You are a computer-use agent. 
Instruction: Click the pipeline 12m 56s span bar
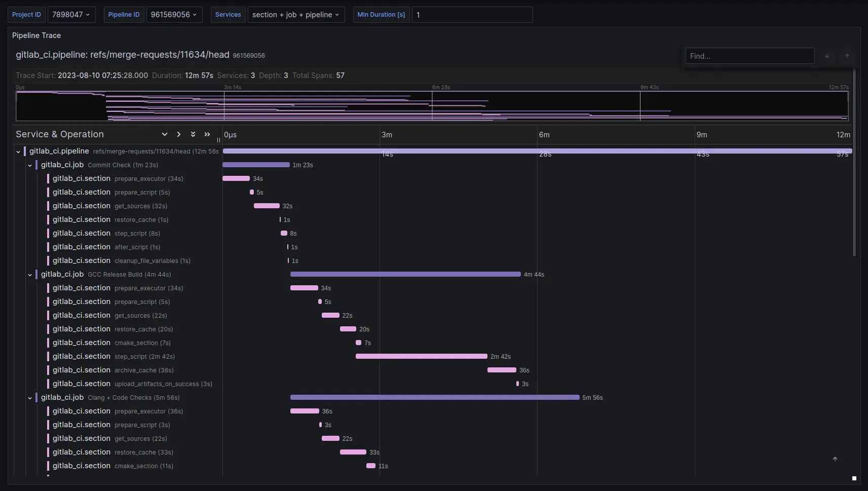[x=537, y=151]
